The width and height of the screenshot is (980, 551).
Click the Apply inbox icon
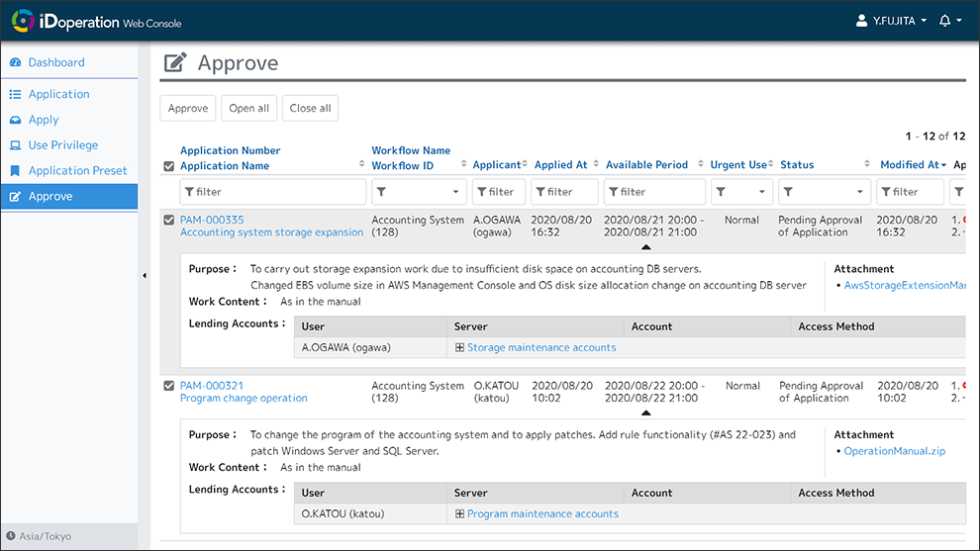[16, 120]
